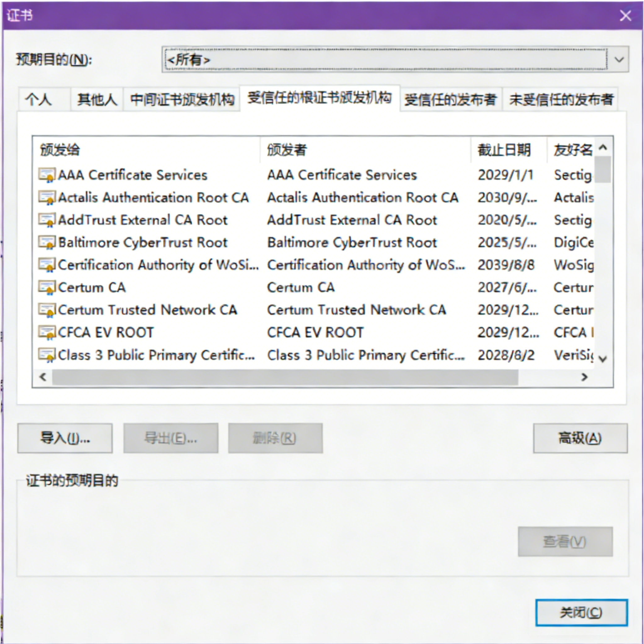Select the Certification Authority of WoSign row

click(158, 265)
